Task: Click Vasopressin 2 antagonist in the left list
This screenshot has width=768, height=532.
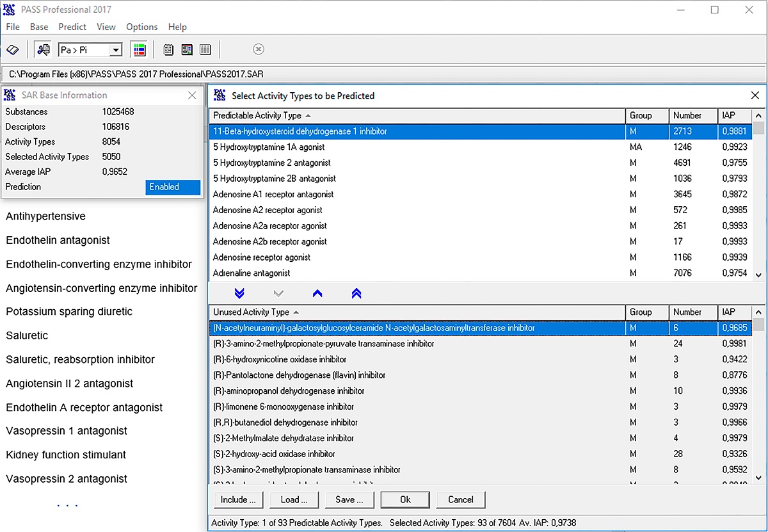Action: (67, 479)
